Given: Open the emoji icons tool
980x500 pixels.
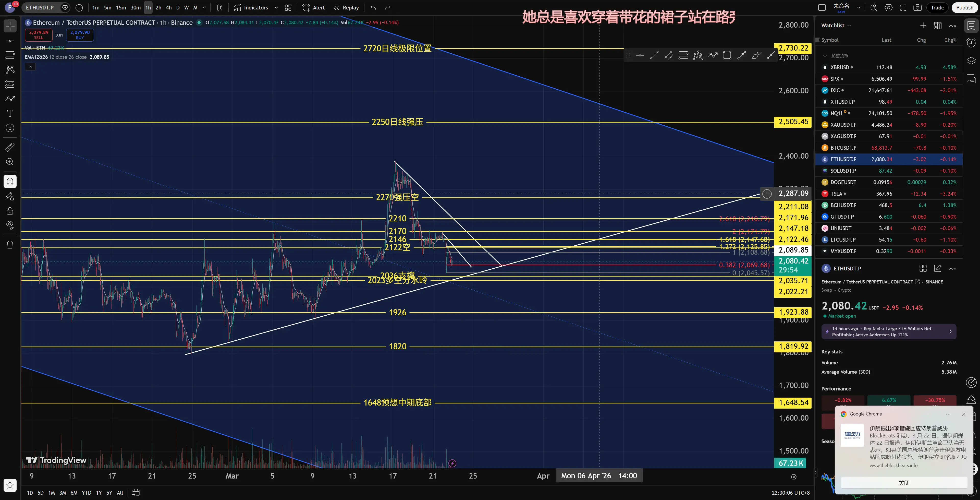Looking at the screenshot, I should click(10, 128).
